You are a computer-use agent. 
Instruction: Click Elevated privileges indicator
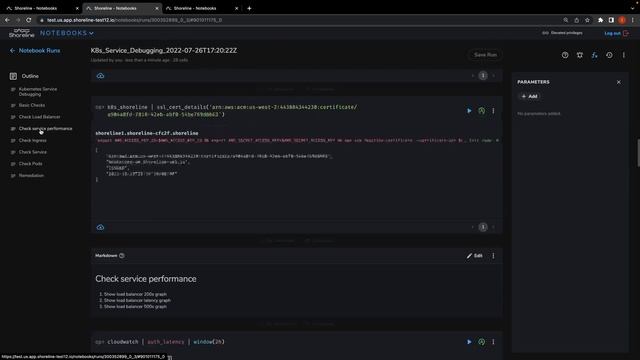pyautogui.click(x=562, y=33)
